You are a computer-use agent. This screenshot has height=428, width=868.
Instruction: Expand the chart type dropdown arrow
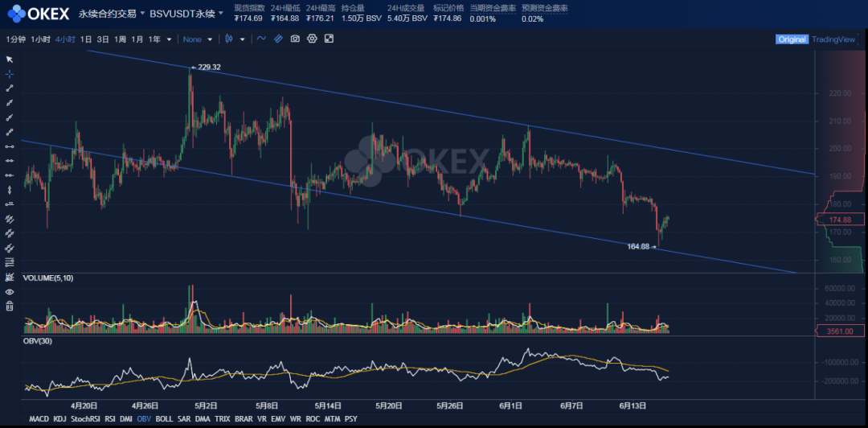243,40
